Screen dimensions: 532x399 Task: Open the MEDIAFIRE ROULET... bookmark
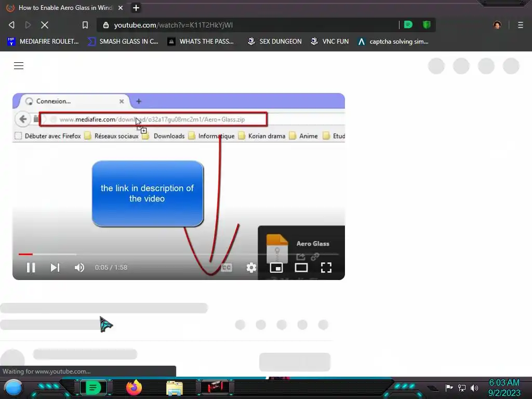point(43,42)
